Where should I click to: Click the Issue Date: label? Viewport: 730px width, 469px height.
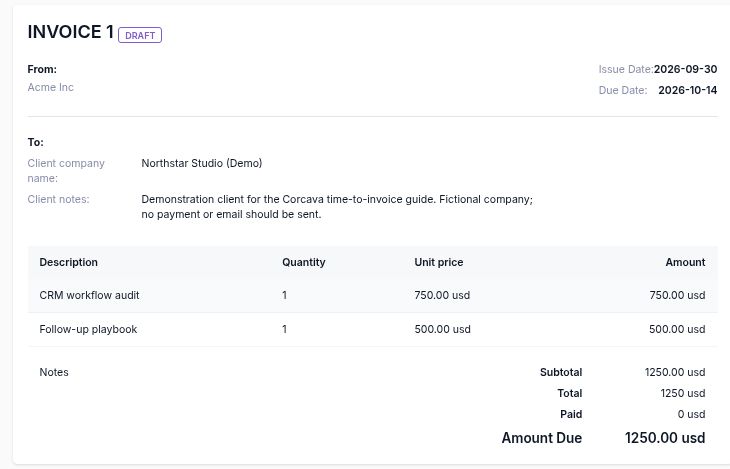coord(626,69)
